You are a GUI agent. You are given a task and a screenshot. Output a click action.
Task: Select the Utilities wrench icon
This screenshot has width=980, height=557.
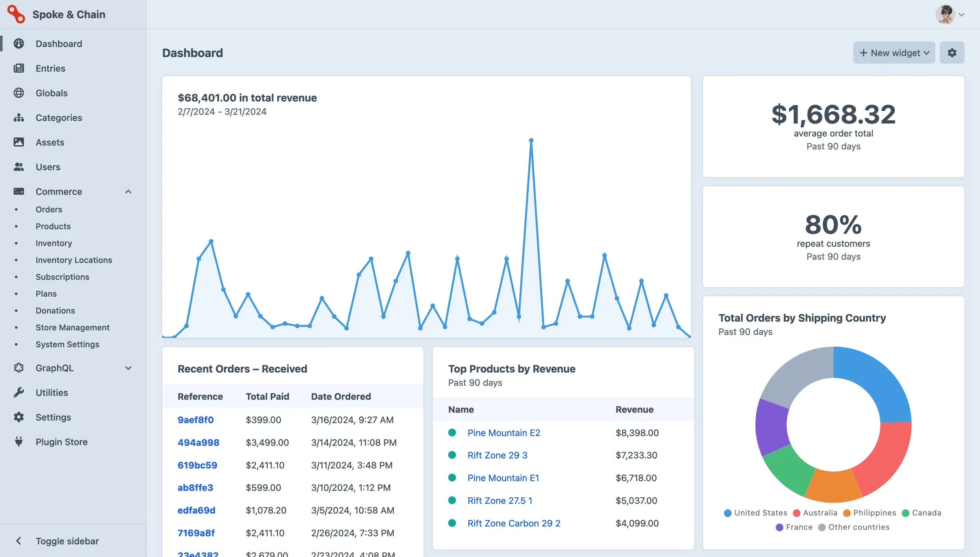(19, 392)
